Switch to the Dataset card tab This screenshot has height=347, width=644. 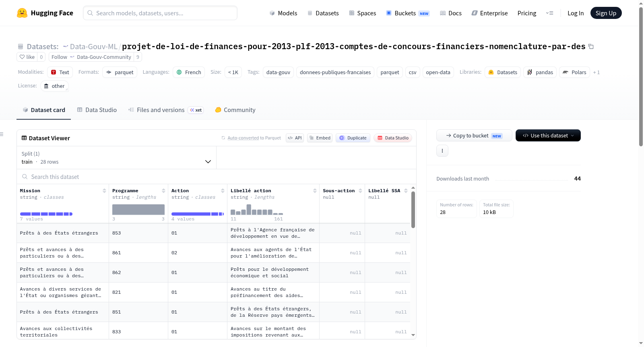43,110
